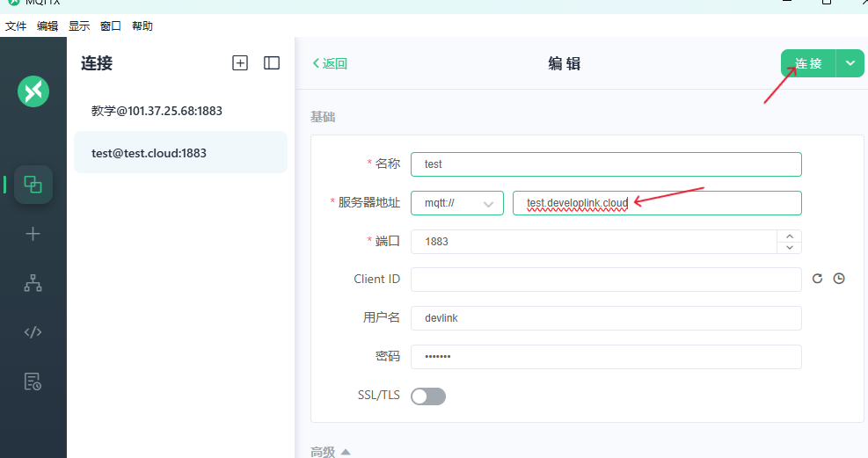Viewport: 868px width, 458px height.
Task: Increase port number with up stepper arrow
Action: tap(789, 236)
